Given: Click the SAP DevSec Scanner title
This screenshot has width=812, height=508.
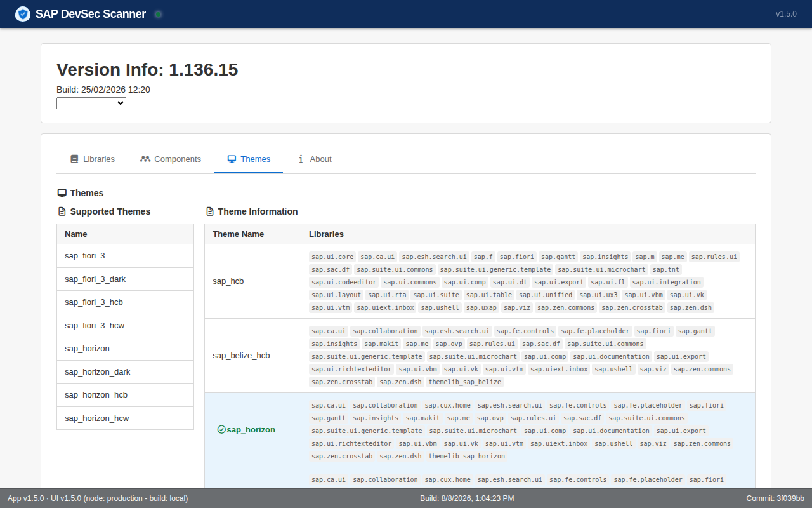Looking at the screenshot, I should 91,14.
